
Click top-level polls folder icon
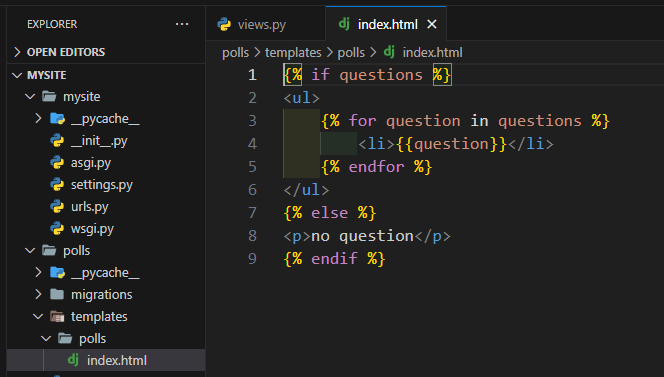[49, 250]
